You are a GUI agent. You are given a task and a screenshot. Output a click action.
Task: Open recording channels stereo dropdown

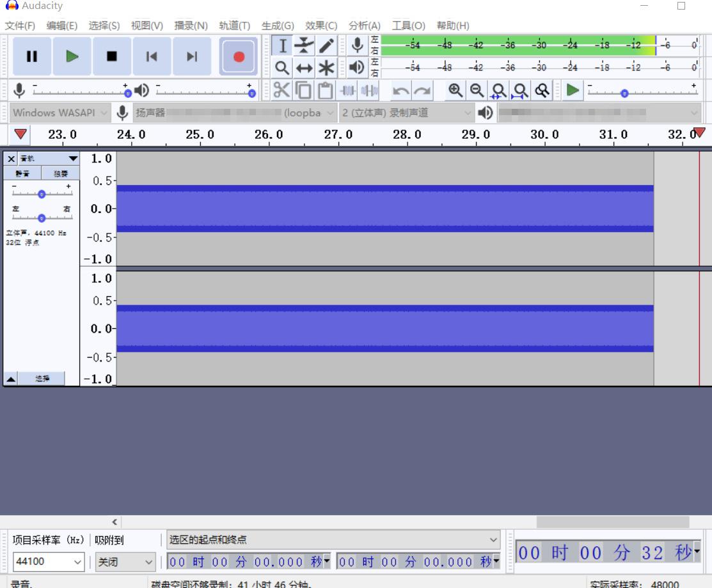point(406,113)
